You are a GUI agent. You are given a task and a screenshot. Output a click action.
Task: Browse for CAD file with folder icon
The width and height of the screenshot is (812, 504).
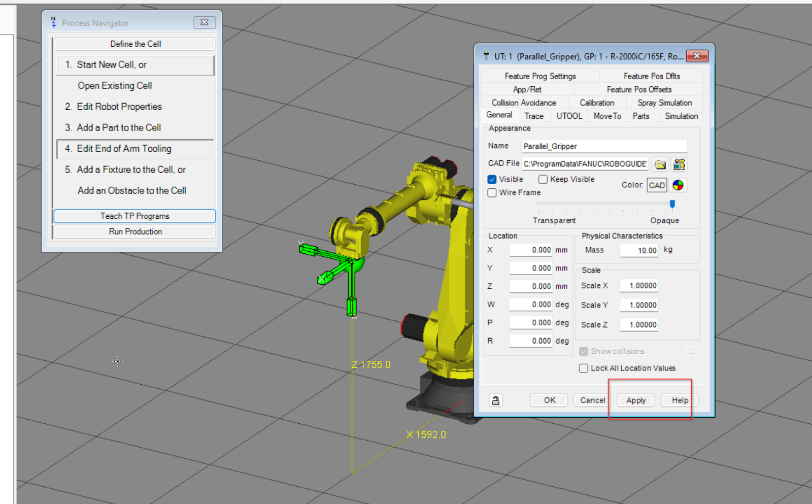tap(660, 164)
